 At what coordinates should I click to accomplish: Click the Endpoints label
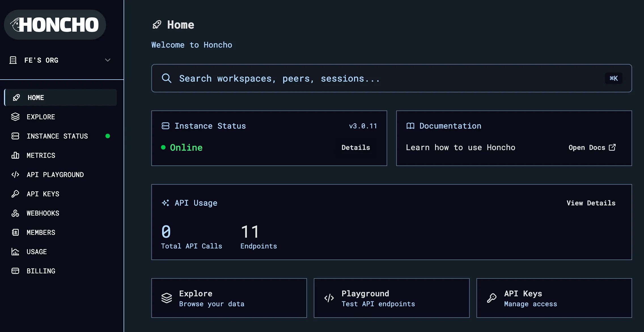[x=259, y=246]
